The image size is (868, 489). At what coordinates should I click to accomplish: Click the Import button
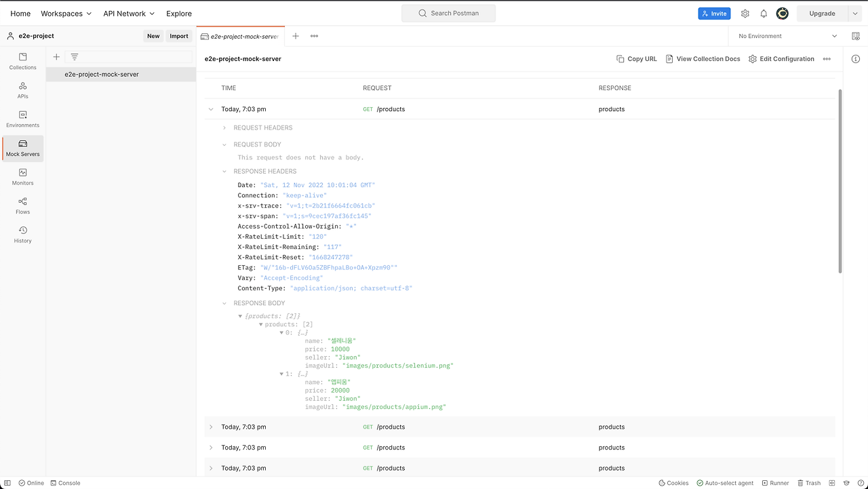pyautogui.click(x=179, y=36)
